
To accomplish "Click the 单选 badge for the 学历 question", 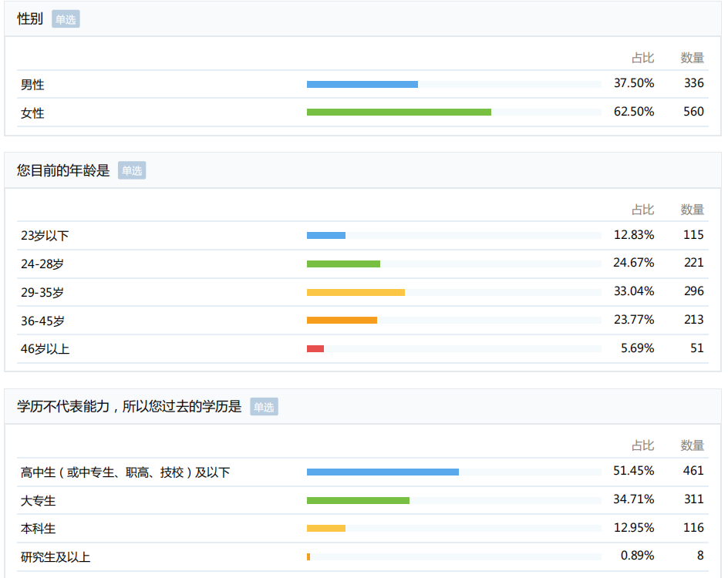I will click(x=263, y=407).
